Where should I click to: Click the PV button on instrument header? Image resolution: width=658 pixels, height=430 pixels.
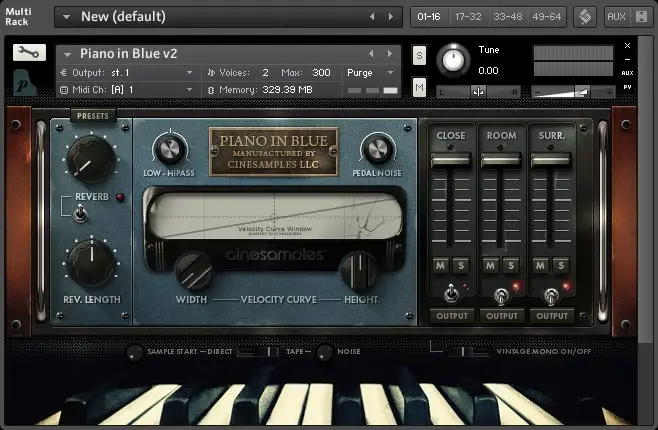pos(627,87)
